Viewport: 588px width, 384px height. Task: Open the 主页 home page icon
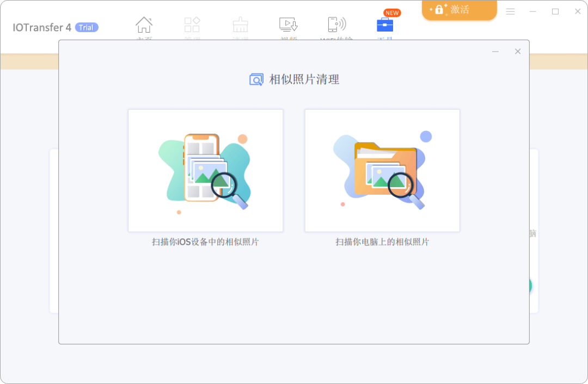144,24
